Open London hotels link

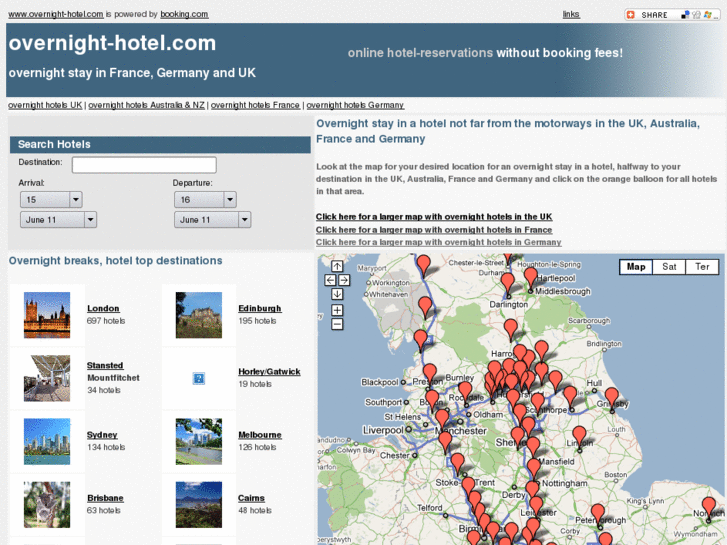click(103, 308)
